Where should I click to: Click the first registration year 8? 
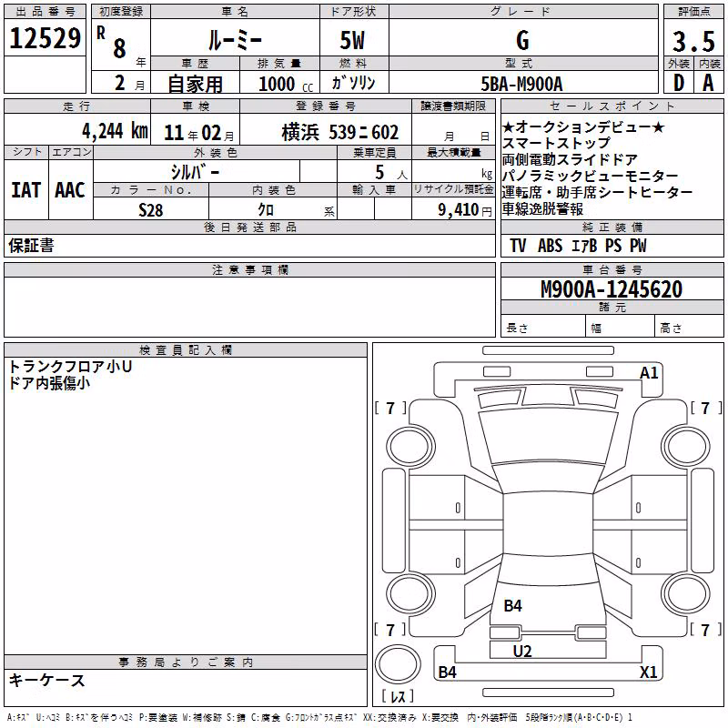click(x=119, y=49)
